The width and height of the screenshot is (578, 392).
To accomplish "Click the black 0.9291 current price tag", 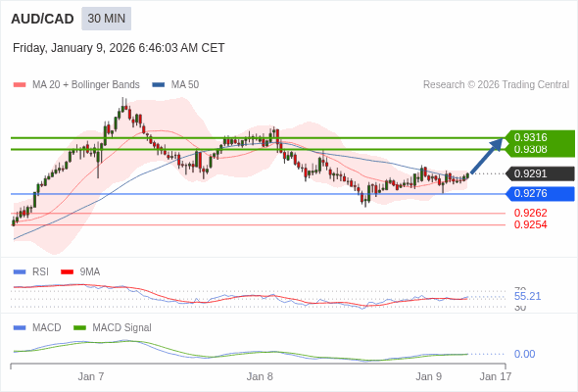I will [540, 173].
